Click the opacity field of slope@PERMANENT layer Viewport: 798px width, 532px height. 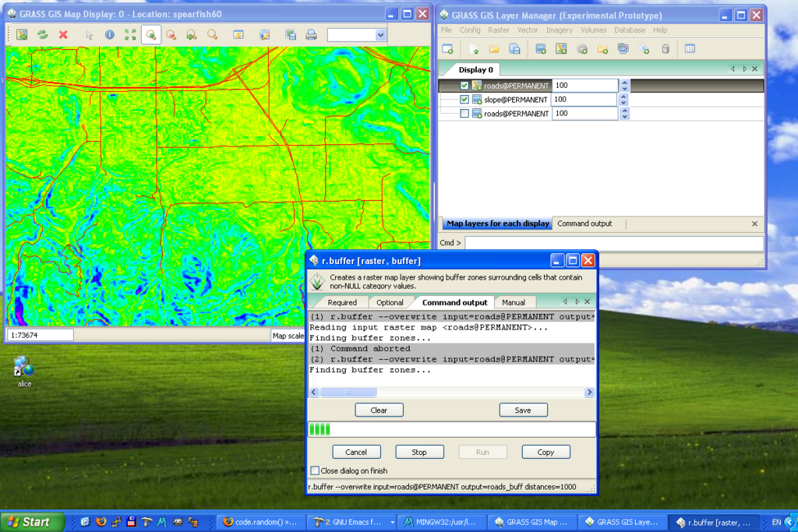585,99
